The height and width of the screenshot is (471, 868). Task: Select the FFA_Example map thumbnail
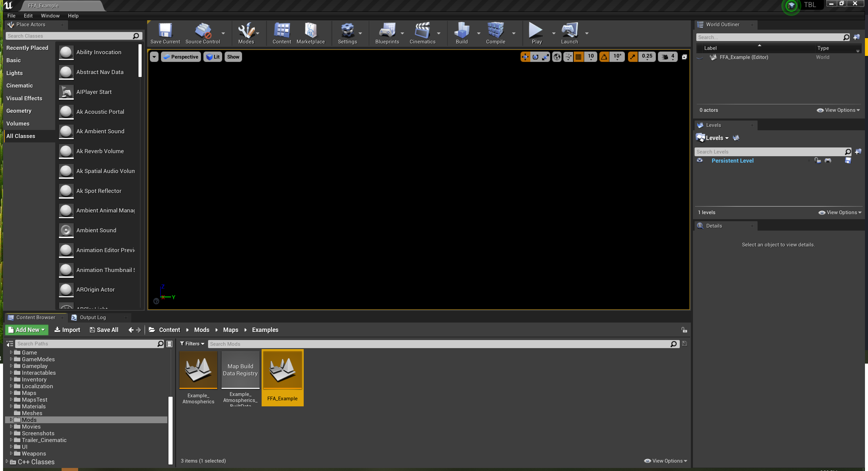tap(282, 370)
